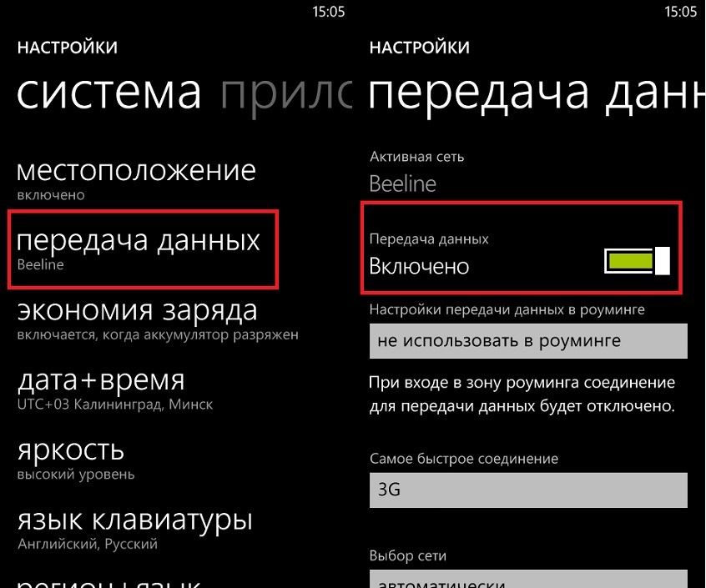Toggle the Передача данных switch off
This screenshot has height=588, width=706.
tap(638, 261)
